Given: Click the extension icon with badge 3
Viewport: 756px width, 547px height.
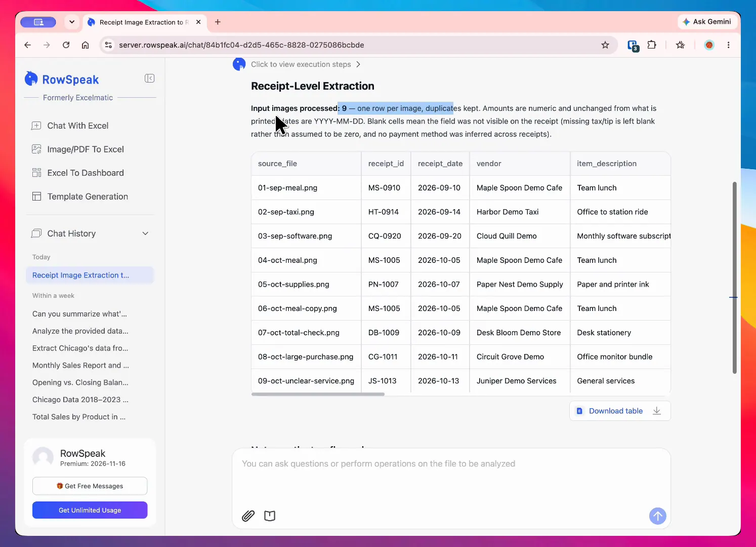Looking at the screenshot, I should point(633,46).
